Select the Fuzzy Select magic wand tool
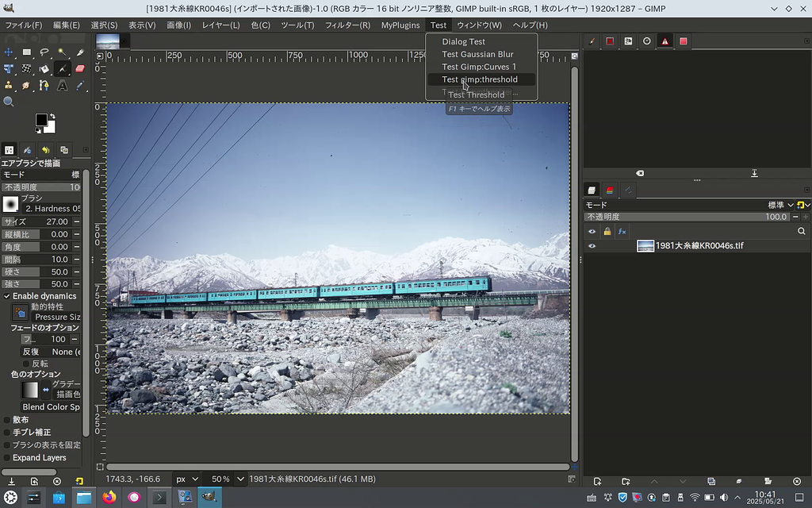 click(62, 52)
